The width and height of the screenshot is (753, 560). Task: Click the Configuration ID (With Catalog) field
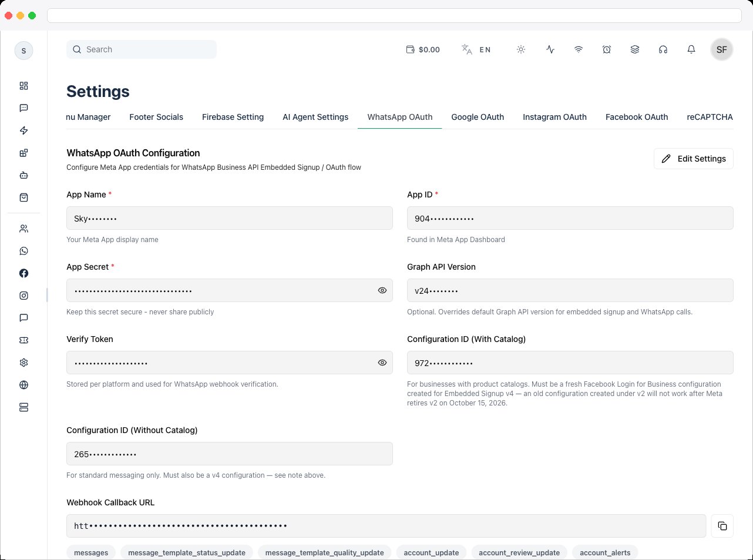[x=570, y=363]
